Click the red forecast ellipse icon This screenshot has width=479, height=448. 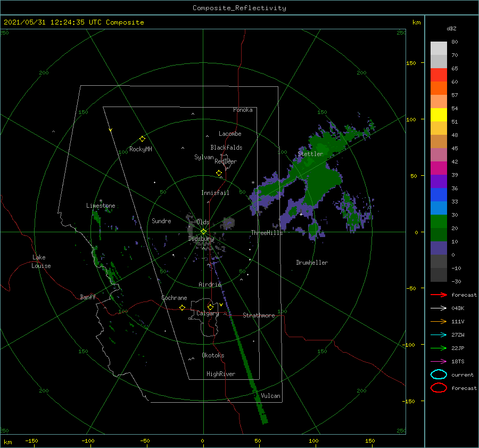[439, 388]
